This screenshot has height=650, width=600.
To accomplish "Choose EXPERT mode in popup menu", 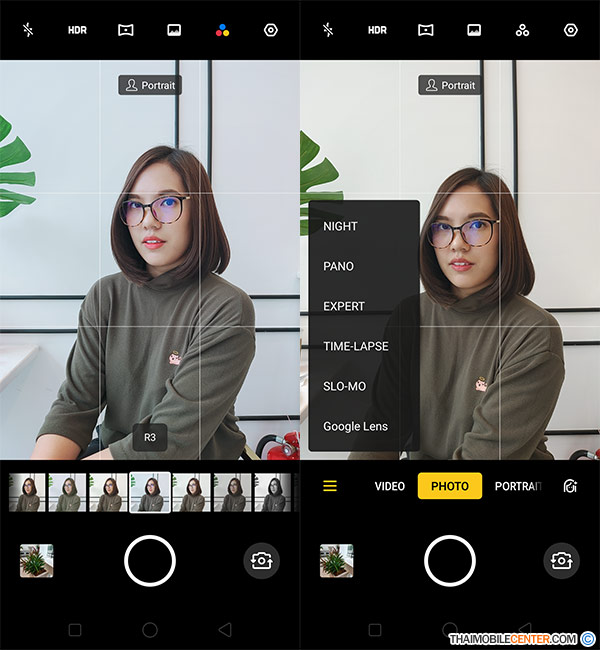I will [x=344, y=306].
